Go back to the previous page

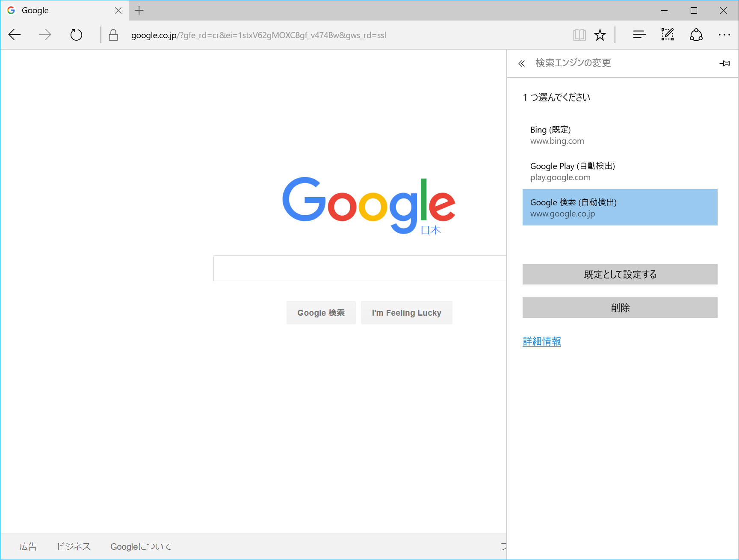click(x=15, y=35)
